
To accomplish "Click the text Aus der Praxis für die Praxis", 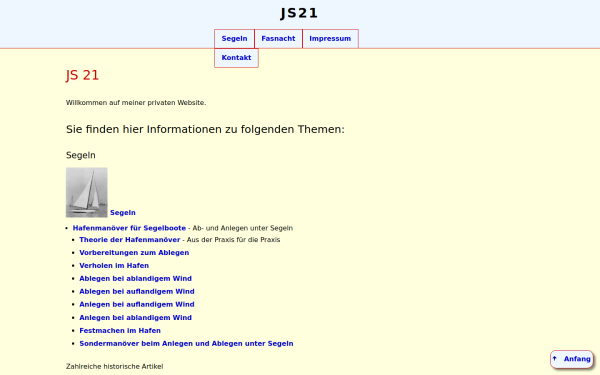I will click(x=233, y=240).
